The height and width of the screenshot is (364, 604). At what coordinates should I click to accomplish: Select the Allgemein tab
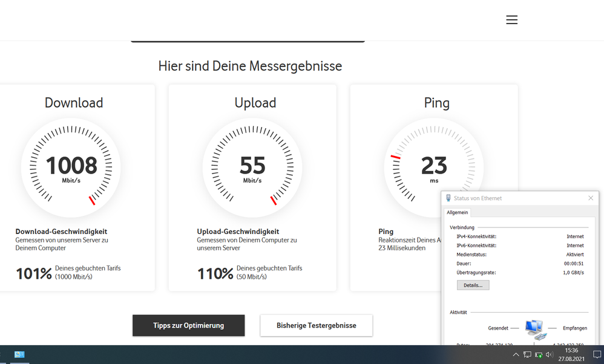(458, 212)
